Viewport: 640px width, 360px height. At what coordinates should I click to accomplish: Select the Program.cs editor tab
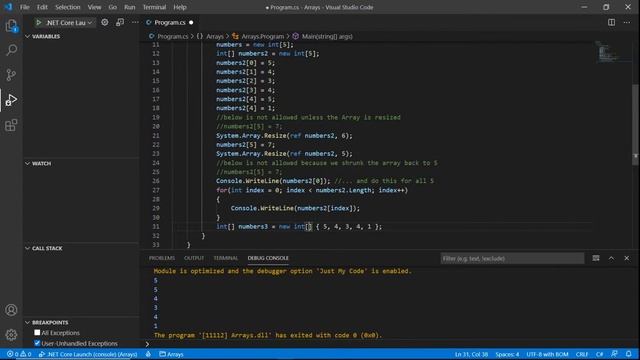click(x=169, y=22)
